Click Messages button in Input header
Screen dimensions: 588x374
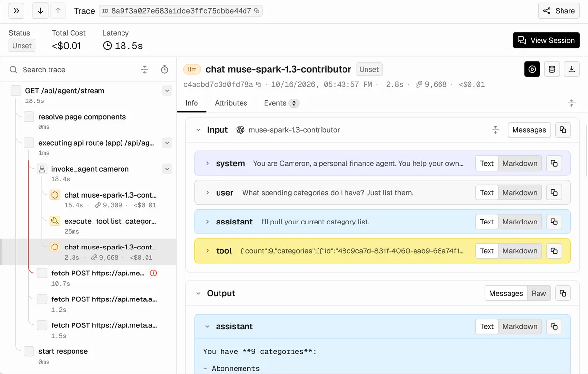tap(529, 130)
